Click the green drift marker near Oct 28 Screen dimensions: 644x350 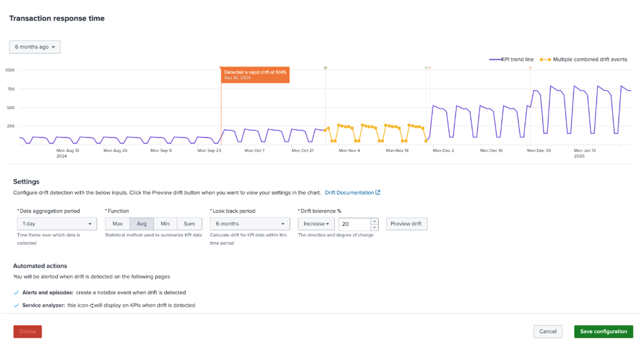coord(325,68)
